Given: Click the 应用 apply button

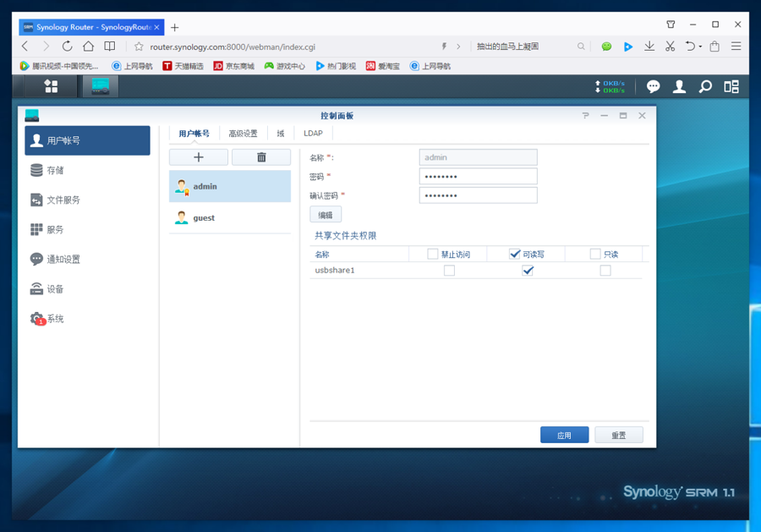Looking at the screenshot, I should point(564,435).
